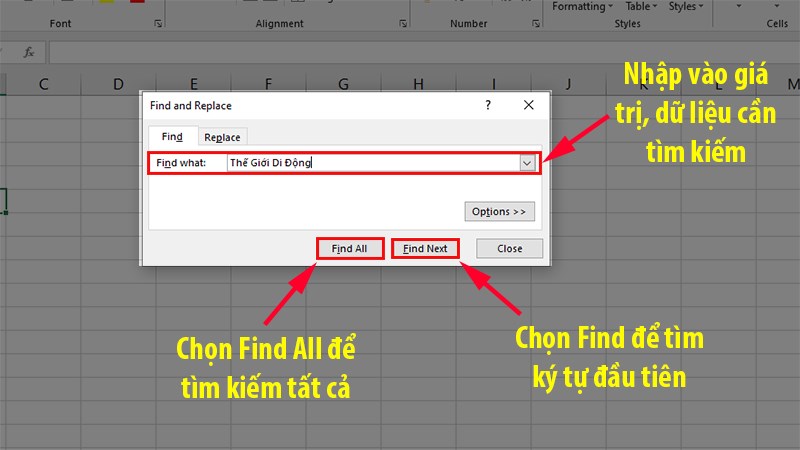The image size is (800, 450).
Task: Expand the Find what history dropdown arrow
Action: [x=528, y=163]
